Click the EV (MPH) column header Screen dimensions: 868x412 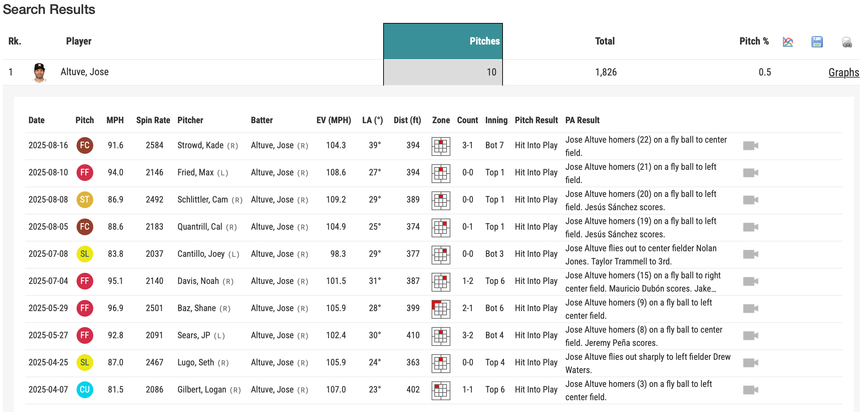(333, 120)
